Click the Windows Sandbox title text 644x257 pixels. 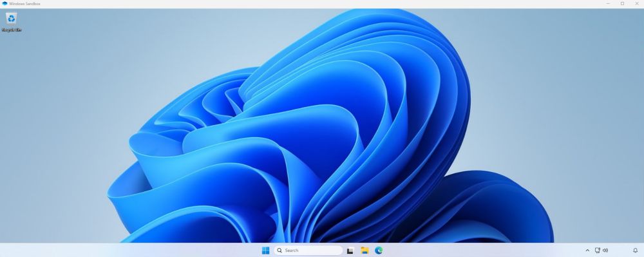pyautogui.click(x=24, y=4)
